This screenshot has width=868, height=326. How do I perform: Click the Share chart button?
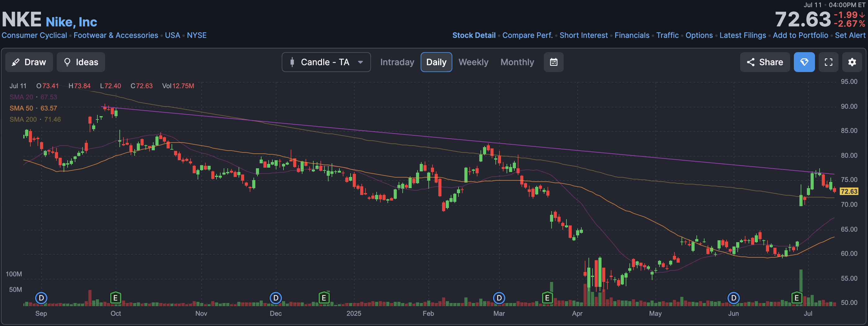[765, 62]
